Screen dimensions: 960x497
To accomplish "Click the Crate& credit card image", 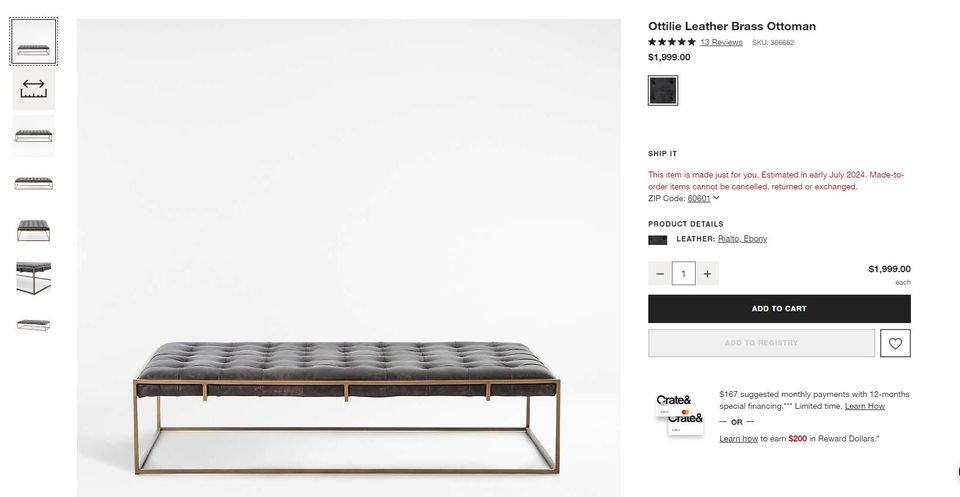I will click(680, 415).
